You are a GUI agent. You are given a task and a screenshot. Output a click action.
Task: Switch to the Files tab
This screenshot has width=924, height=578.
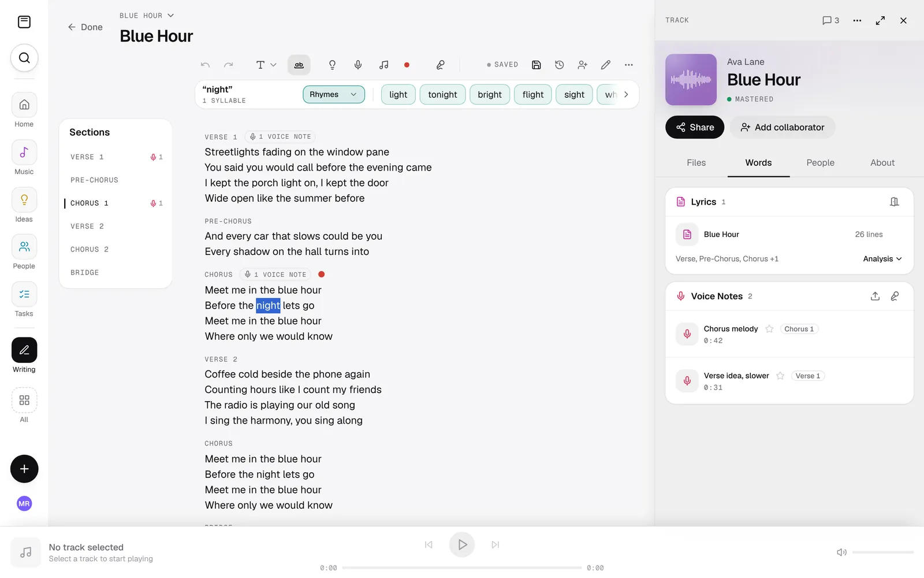pos(696,162)
